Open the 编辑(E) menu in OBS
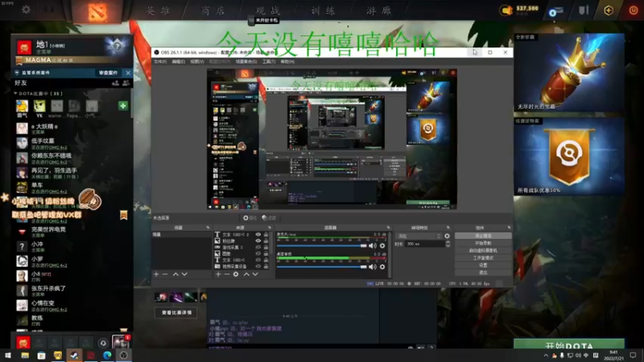This screenshot has width=644, height=362. pos(178,62)
